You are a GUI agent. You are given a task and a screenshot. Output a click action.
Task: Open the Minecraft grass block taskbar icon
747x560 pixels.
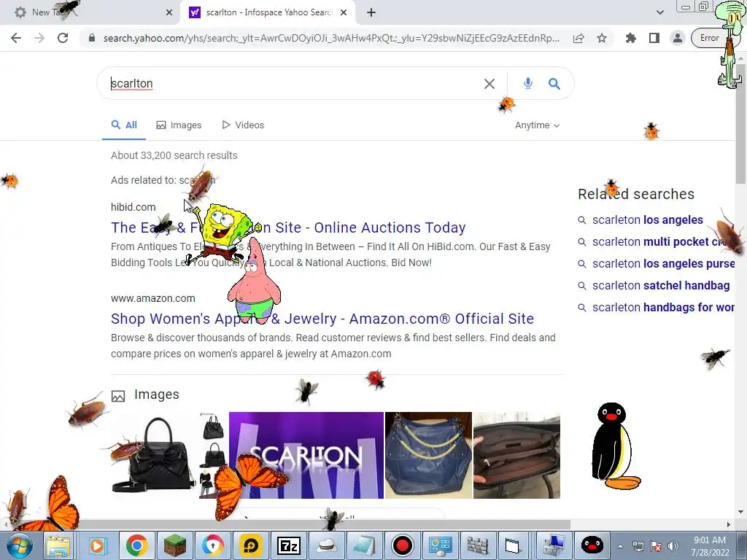coord(175,545)
